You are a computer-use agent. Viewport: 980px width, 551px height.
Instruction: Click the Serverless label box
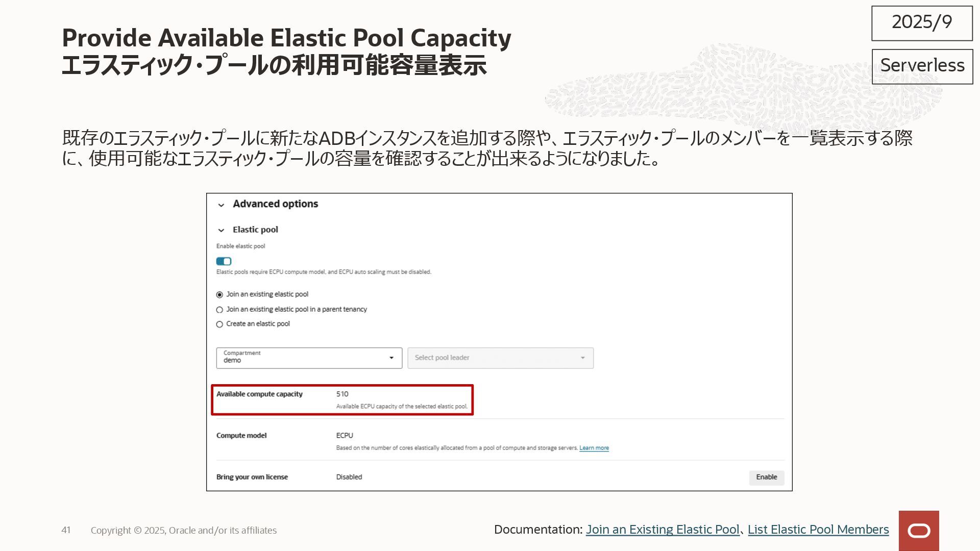[922, 66]
